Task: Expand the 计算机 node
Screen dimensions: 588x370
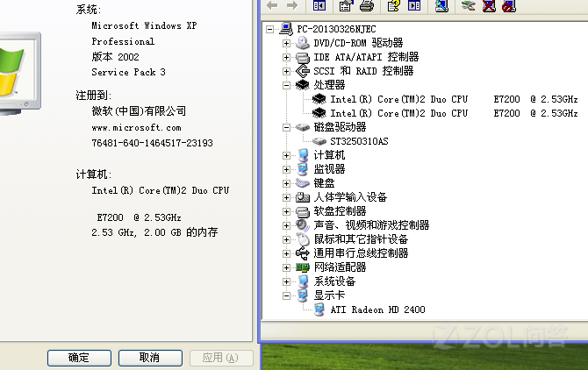Action: (x=286, y=155)
